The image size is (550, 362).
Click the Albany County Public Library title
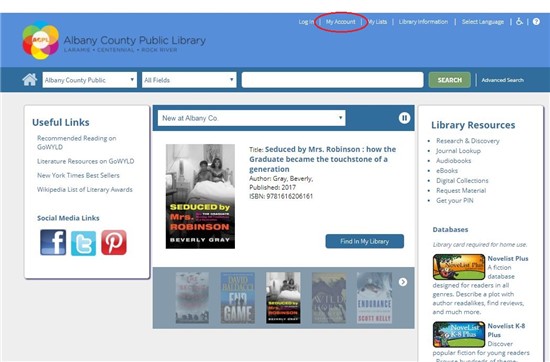pos(135,40)
